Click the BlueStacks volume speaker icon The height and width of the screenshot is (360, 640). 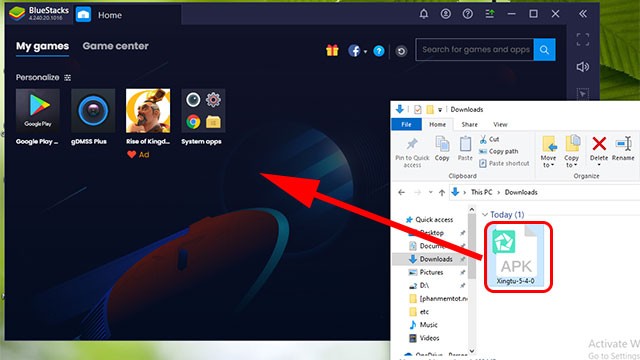(x=583, y=67)
